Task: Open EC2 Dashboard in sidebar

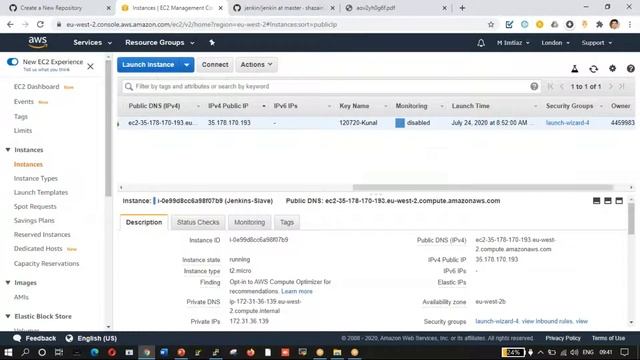Action: pyautogui.click(x=36, y=87)
